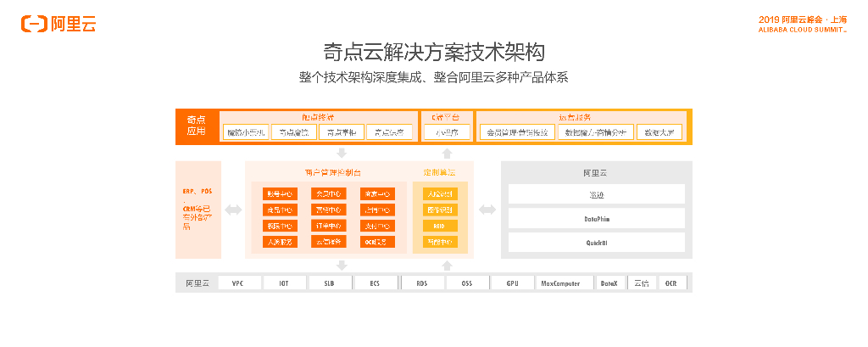
Task: Click the 小程序 box in the top row
Action: pyautogui.click(x=447, y=132)
